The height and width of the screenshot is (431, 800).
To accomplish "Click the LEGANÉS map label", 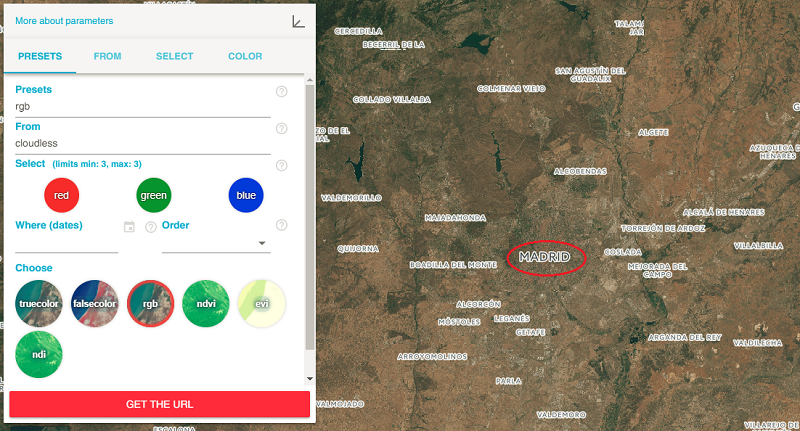I will (512, 318).
